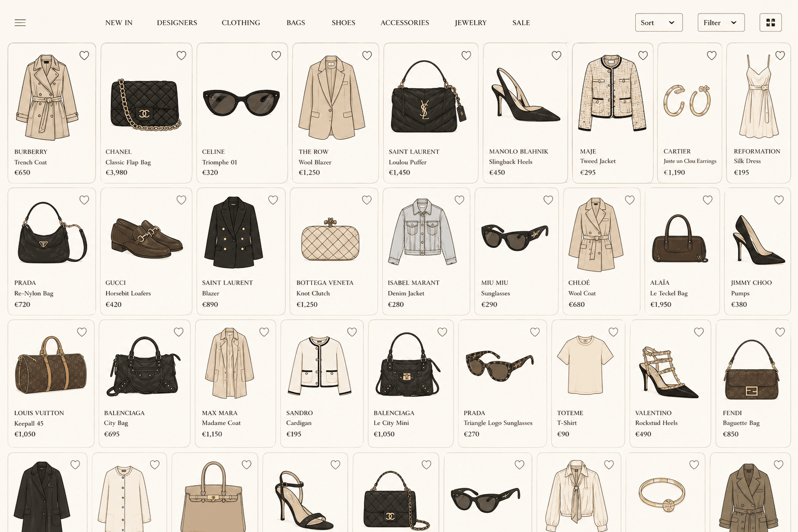Image resolution: width=798 pixels, height=532 pixels.
Task: Select ACCESSORIES in the navigation
Action: (405, 23)
